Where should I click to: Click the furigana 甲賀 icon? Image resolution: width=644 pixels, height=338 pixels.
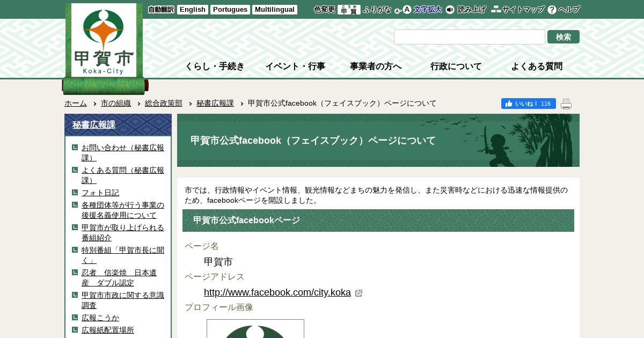tap(349, 10)
